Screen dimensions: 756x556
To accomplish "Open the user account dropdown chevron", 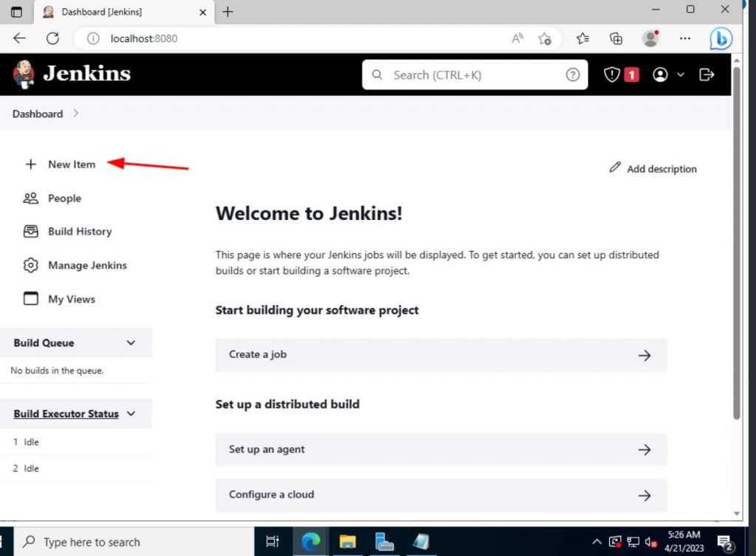I will click(x=681, y=74).
